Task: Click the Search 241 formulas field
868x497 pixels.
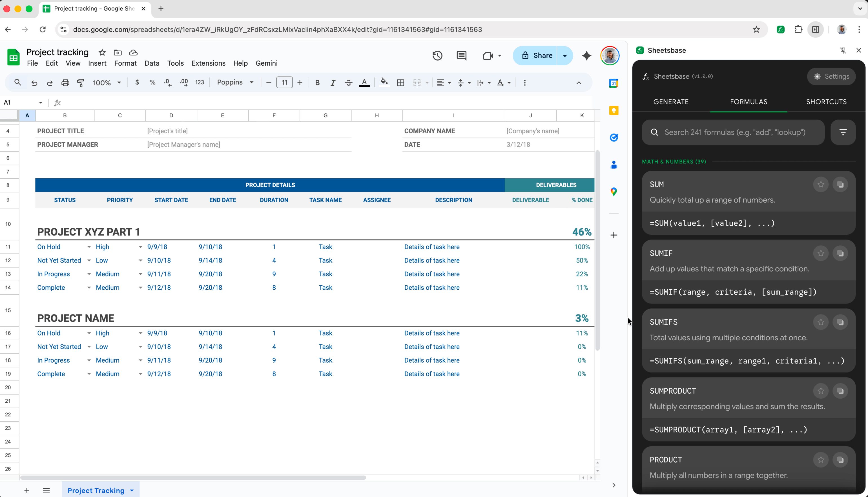Action: pyautogui.click(x=734, y=132)
